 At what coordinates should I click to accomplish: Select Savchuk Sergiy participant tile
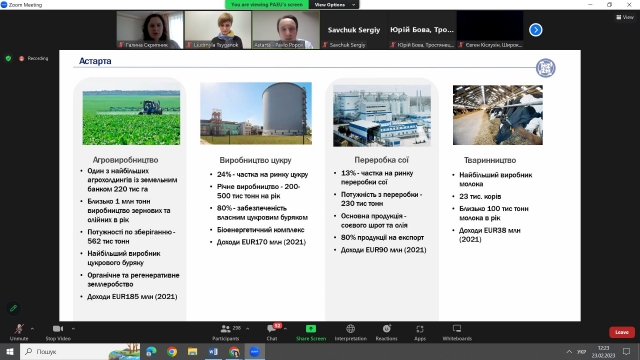pyautogui.click(x=353, y=30)
